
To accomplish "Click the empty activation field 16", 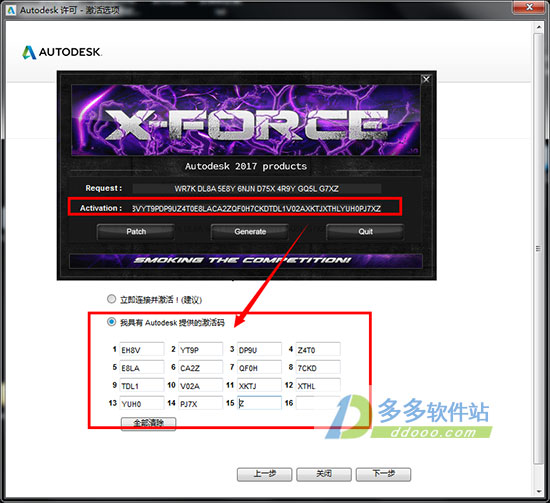I will tap(318, 403).
